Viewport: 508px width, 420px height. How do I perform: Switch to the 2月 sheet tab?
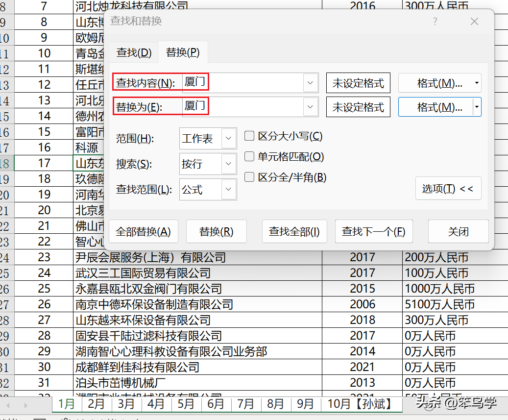click(96, 404)
